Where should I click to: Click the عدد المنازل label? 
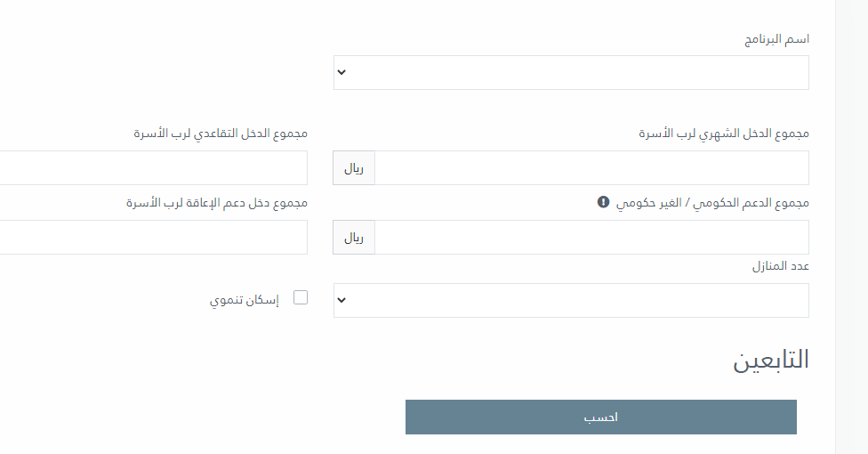[781, 266]
